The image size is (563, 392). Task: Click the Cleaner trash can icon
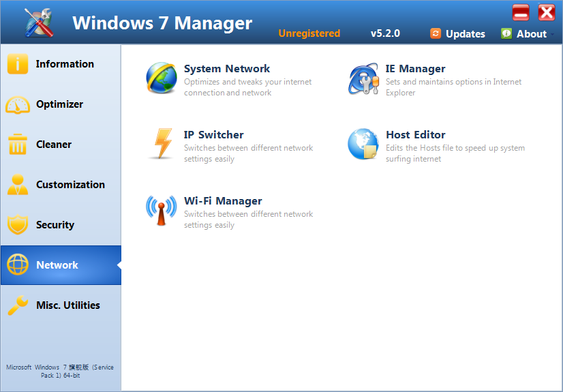18,145
